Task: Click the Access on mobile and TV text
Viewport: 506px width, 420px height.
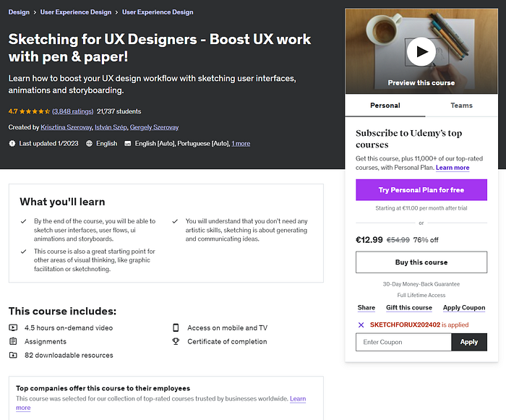Action: (227, 327)
